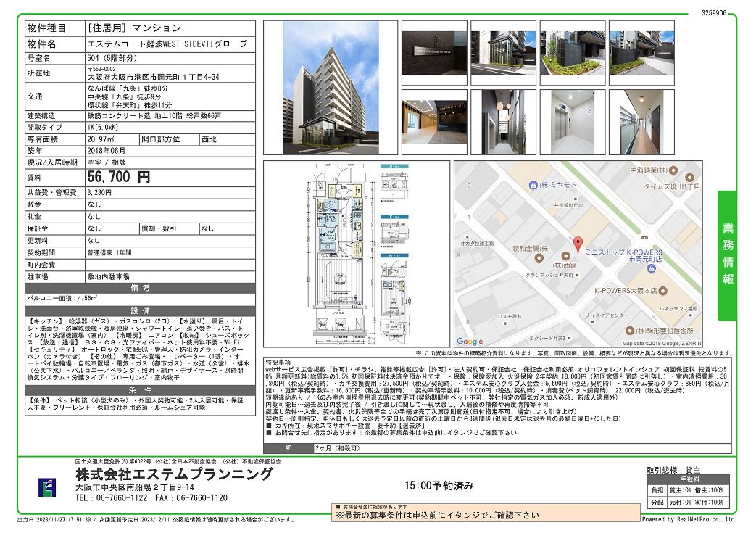756x533 pixels.
Task: Click the 西北 orientation value
Action: 209,139
